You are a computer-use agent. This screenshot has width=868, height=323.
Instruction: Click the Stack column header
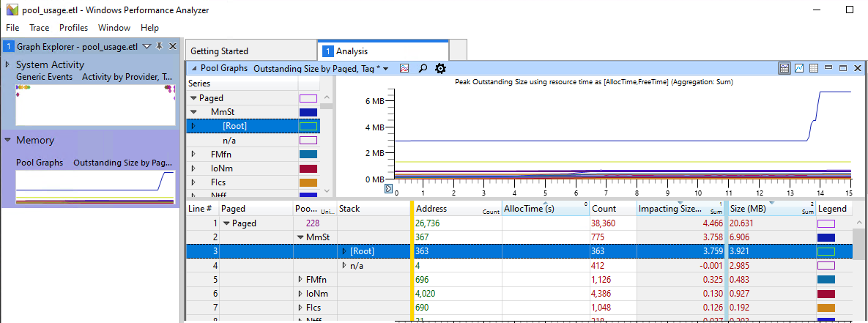(374, 209)
